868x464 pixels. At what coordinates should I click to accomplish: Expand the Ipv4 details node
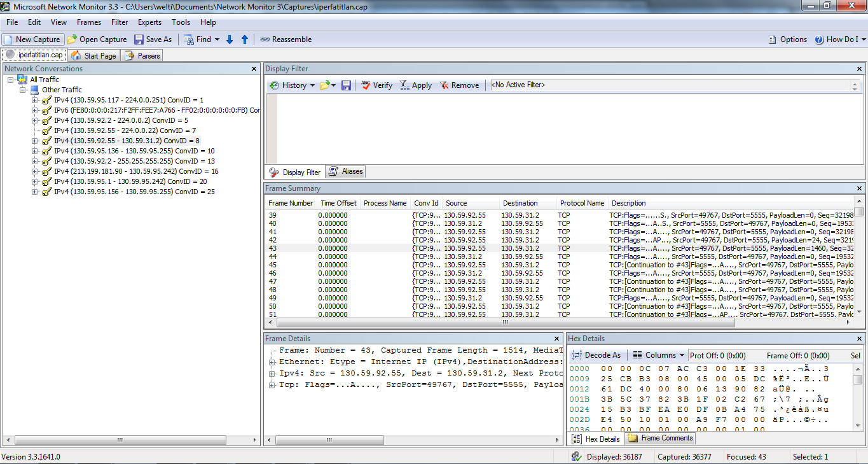coord(272,374)
